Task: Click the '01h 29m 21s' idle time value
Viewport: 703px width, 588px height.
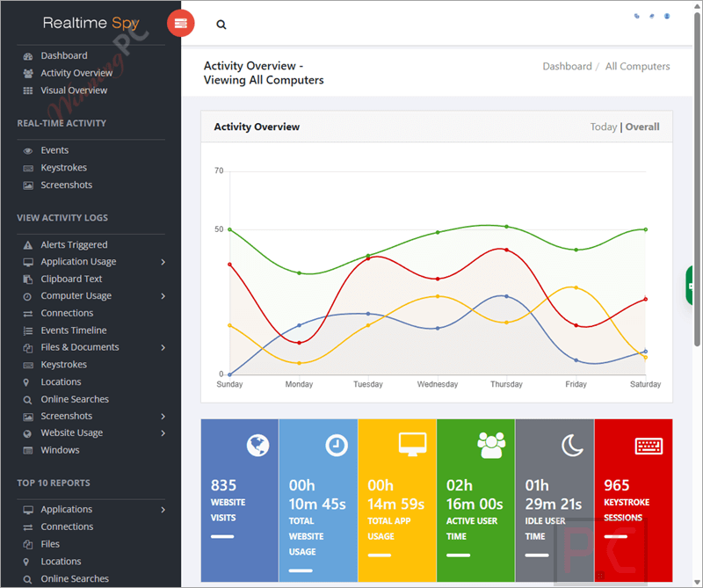Action: point(554,495)
